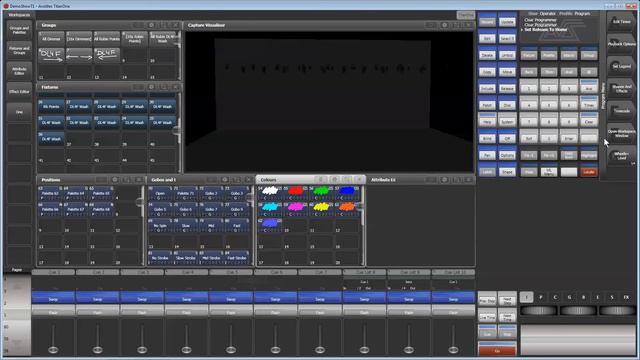Image resolution: width=640 pixels, height=360 pixels.
Task: Click the Copy button
Action: (x=487, y=72)
